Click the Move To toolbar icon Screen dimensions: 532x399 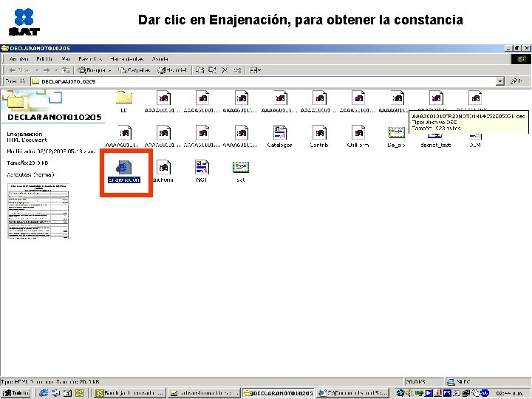(199, 70)
